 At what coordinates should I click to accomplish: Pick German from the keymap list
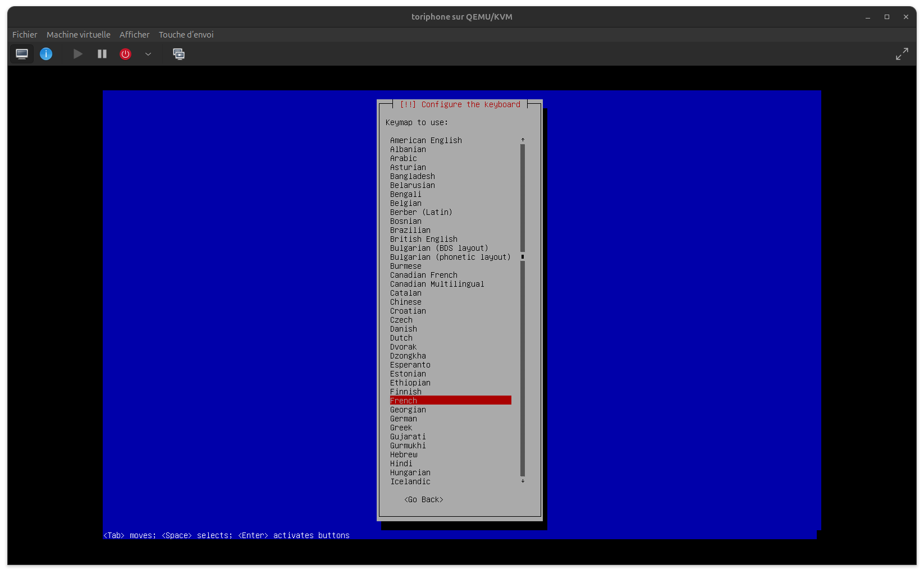(404, 419)
